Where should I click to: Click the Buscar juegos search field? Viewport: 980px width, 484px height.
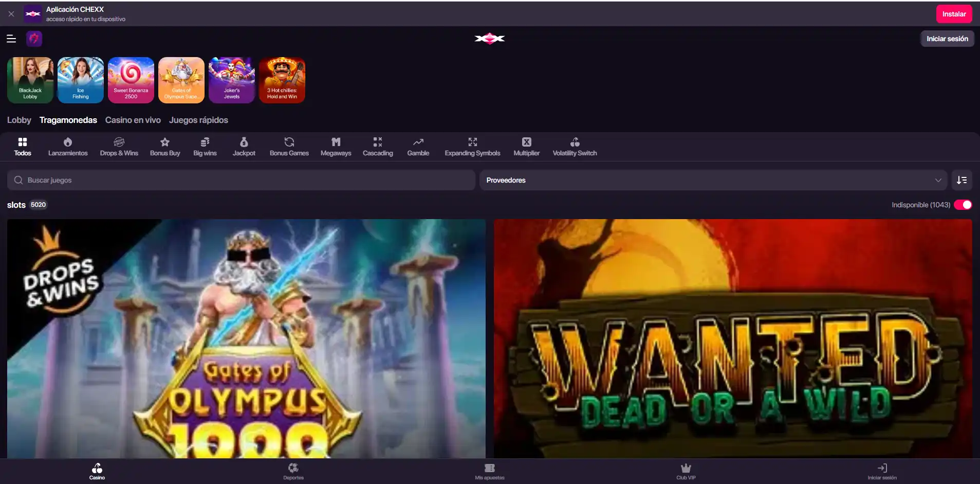(x=241, y=180)
